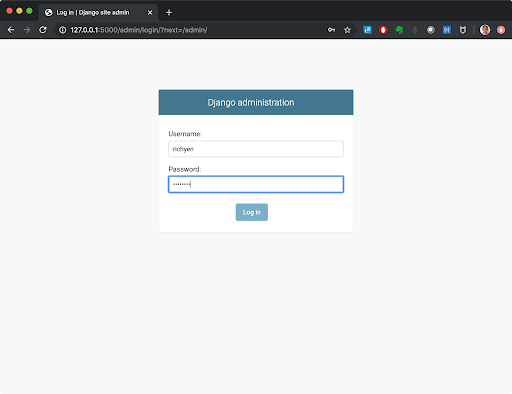Click the browser back arrow

[x=11, y=30]
